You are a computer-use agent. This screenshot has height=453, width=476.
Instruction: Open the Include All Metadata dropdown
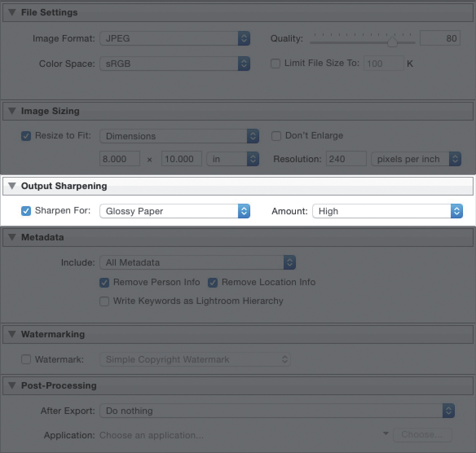(x=197, y=263)
